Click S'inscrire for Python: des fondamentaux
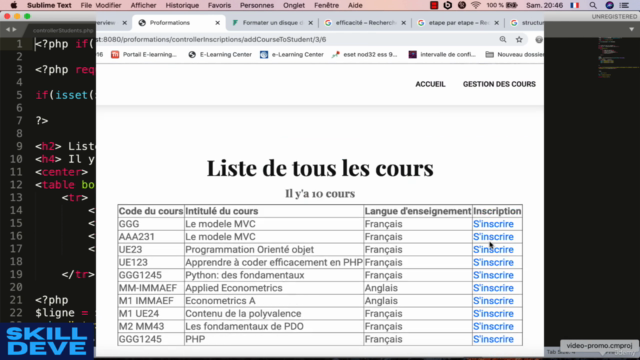The width and height of the screenshot is (640, 360). [x=493, y=275]
